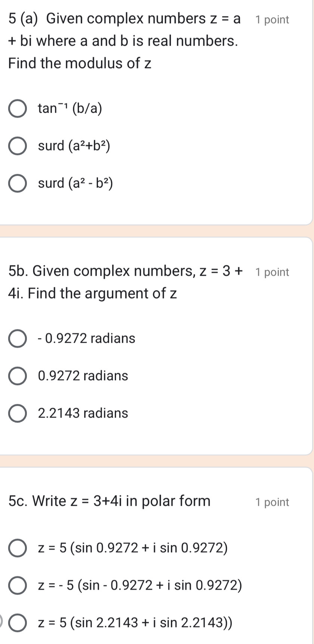Image resolution: width=314 pixels, height=644 pixels.
Task: Select radio for z = 5 (sin 0.9272 + i sin 0.9272)
Action: pyautogui.click(x=17, y=548)
